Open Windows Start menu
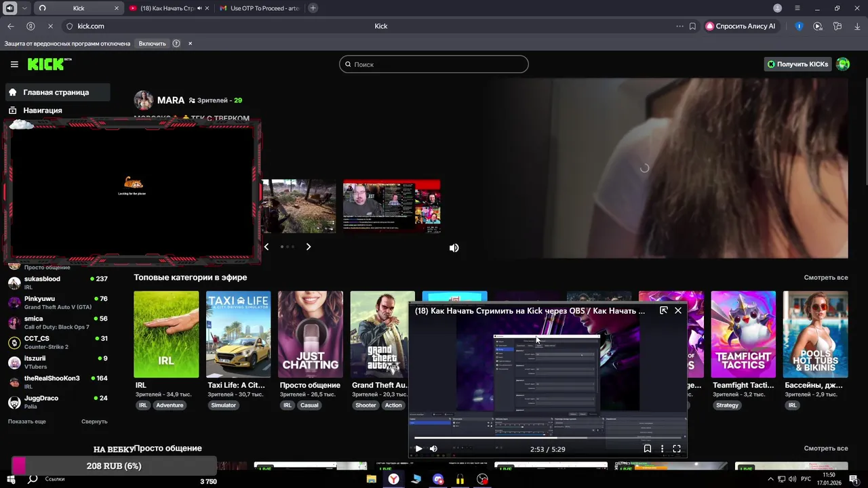 point(12,479)
